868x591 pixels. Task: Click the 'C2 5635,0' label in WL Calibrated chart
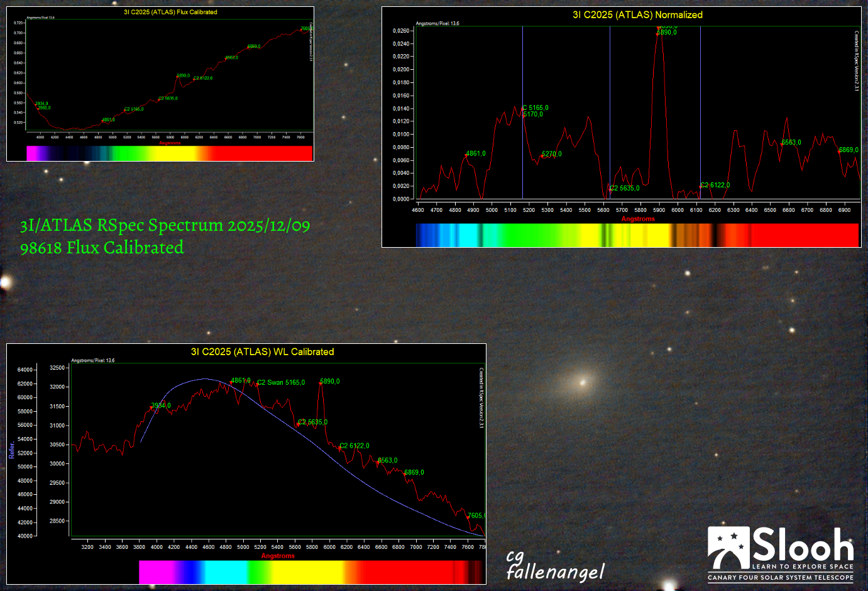click(x=313, y=423)
